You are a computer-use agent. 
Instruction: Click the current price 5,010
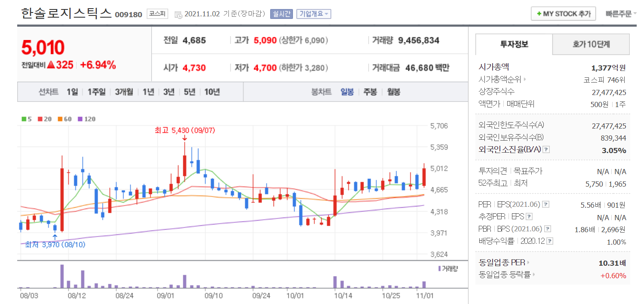[x=43, y=47]
